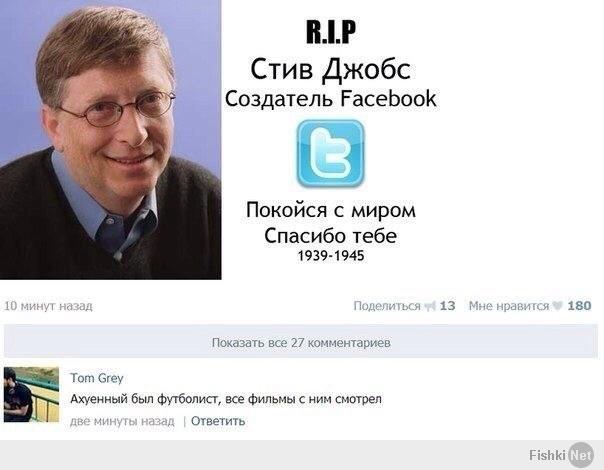Click the Создатель Facebook text line

coord(331,99)
